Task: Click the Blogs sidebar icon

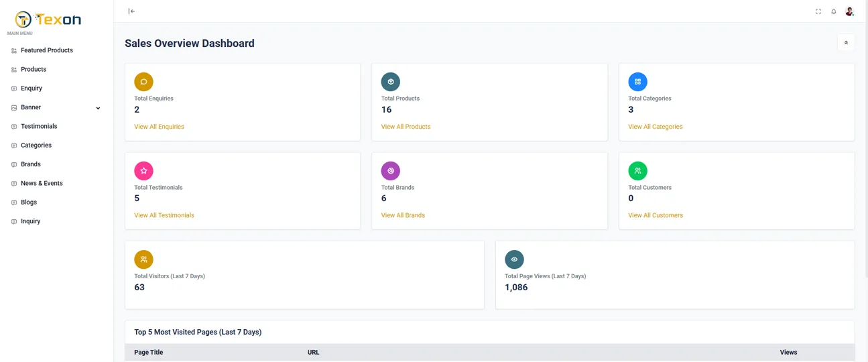Action: pos(14,202)
